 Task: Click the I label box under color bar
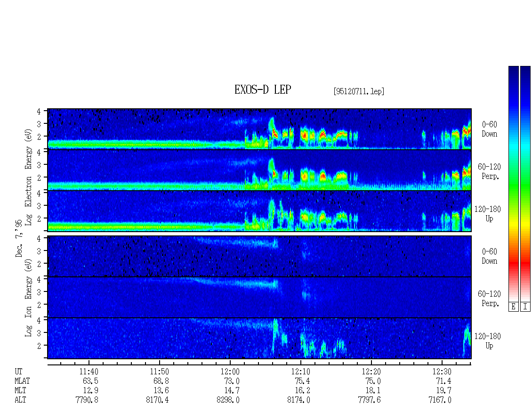525,307
